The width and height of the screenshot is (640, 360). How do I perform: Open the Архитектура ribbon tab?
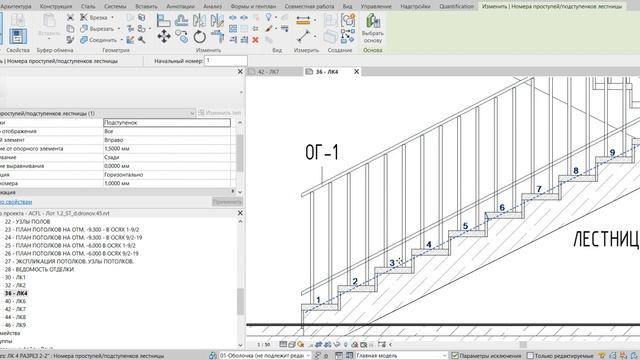click(x=16, y=6)
